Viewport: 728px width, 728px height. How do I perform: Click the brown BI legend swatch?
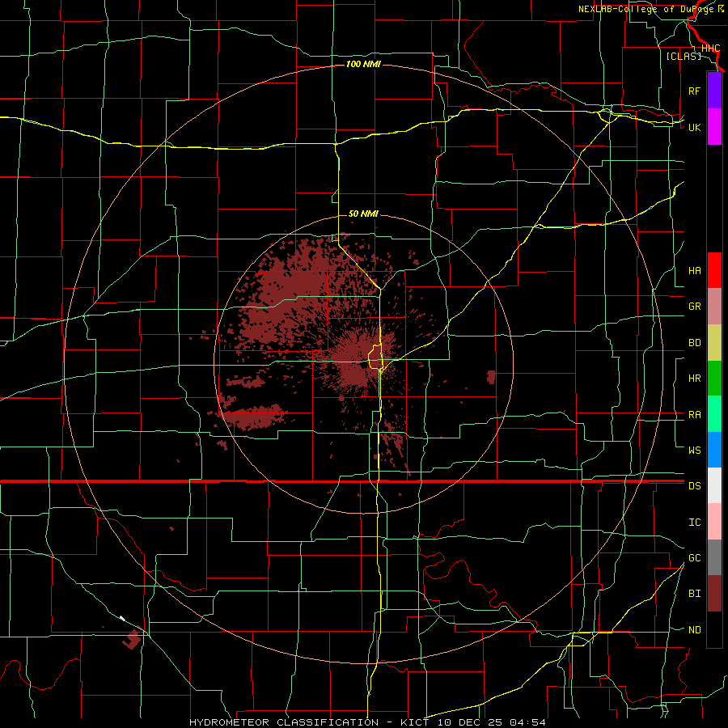tap(714, 594)
